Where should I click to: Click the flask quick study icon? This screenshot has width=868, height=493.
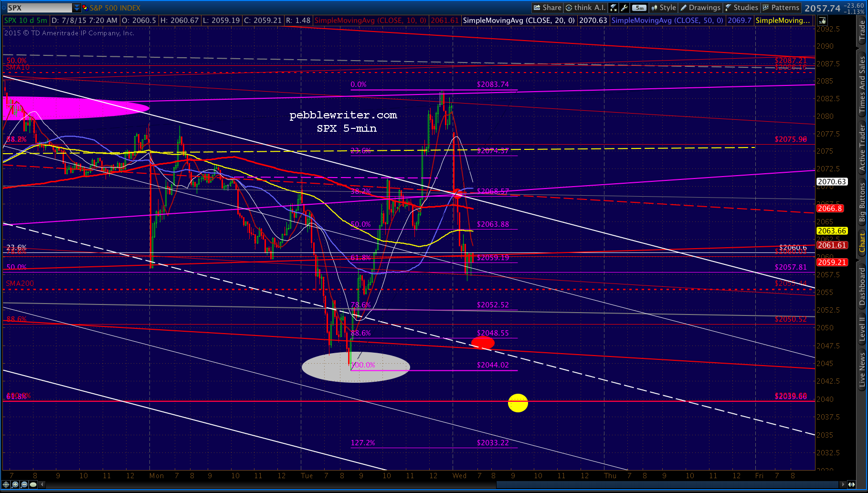click(614, 8)
